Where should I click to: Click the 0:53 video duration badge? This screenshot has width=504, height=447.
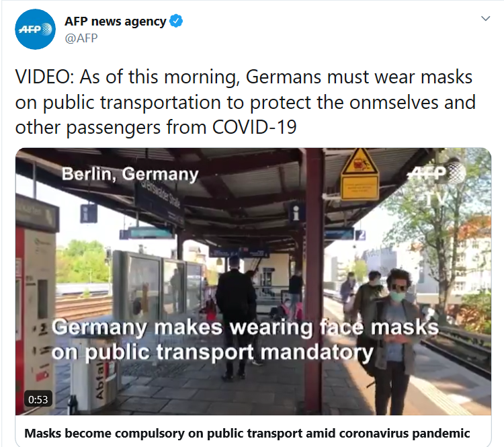coord(38,399)
